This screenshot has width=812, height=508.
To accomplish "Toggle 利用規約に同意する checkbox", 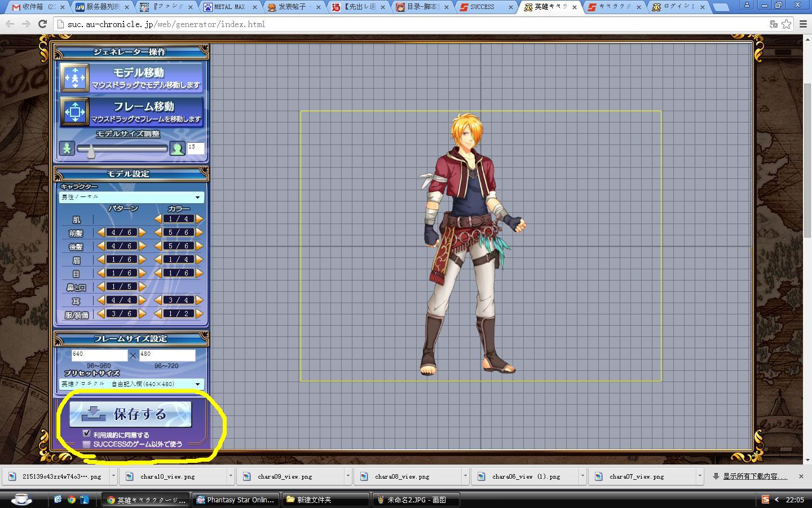I will [x=86, y=433].
